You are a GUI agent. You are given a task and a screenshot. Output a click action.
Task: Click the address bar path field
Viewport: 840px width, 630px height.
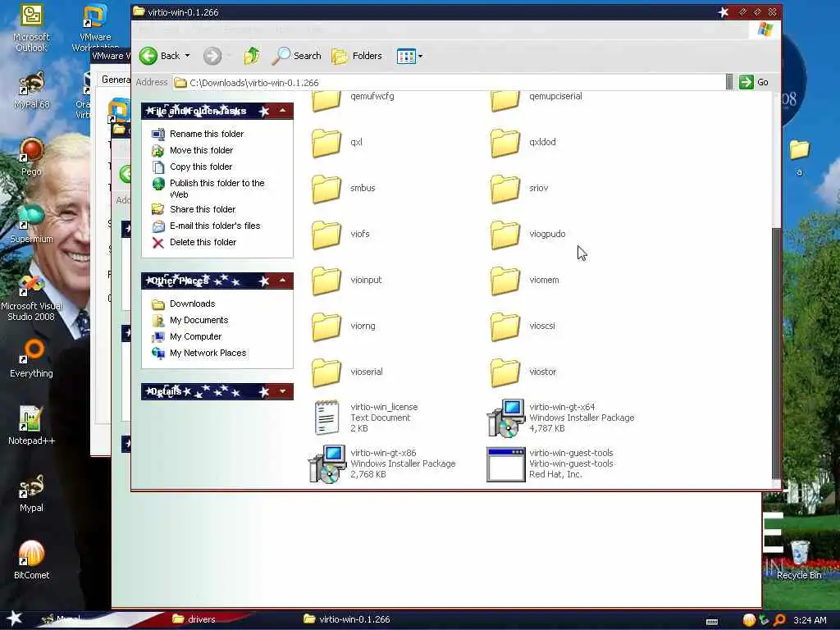pos(449,83)
